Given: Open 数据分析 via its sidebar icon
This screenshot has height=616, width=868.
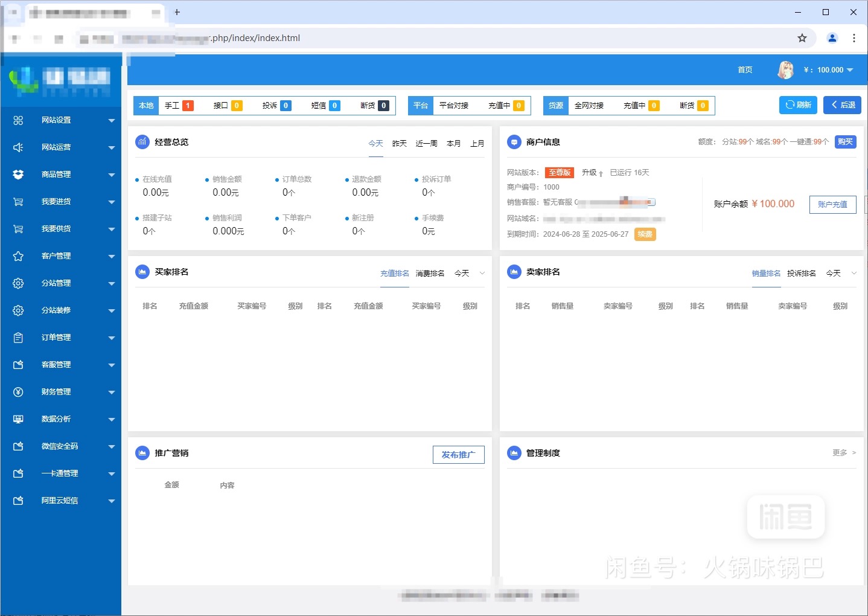Looking at the screenshot, I should 18,419.
